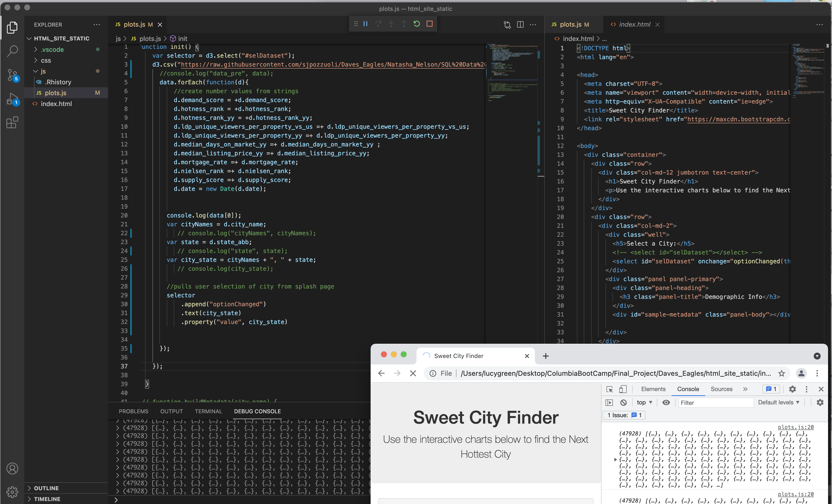Open .Rhistory file in explorer tree

[58, 82]
